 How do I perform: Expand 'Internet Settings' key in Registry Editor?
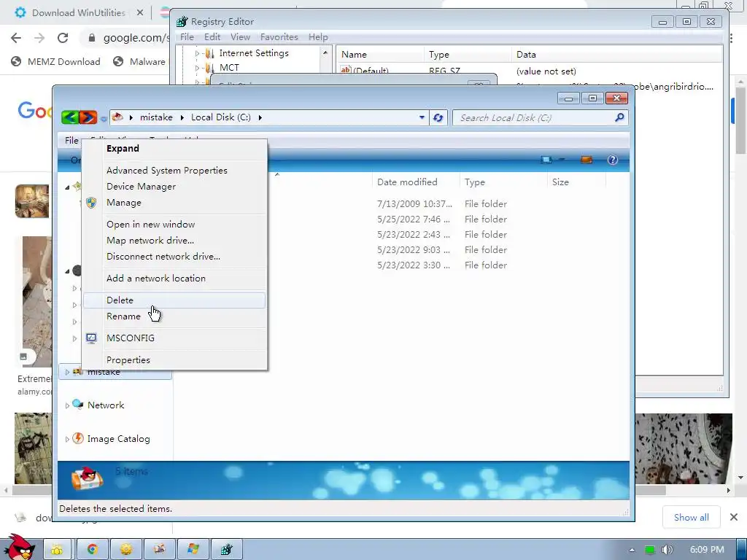pyautogui.click(x=197, y=53)
